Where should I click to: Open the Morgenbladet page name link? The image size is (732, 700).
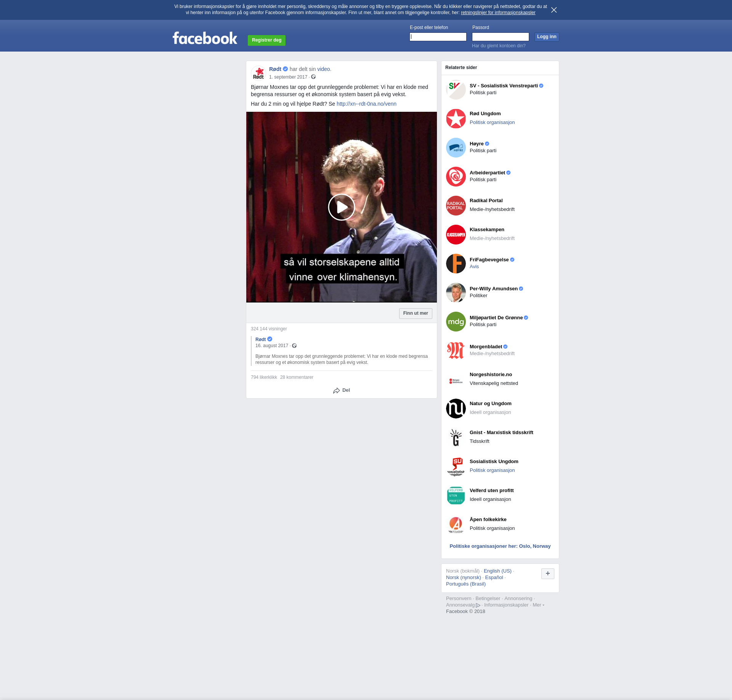486,347
